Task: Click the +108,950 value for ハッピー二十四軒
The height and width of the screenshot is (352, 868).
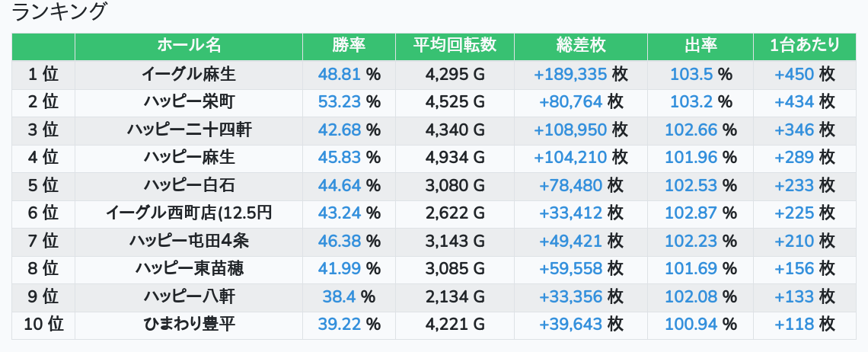Action: click(570, 130)
